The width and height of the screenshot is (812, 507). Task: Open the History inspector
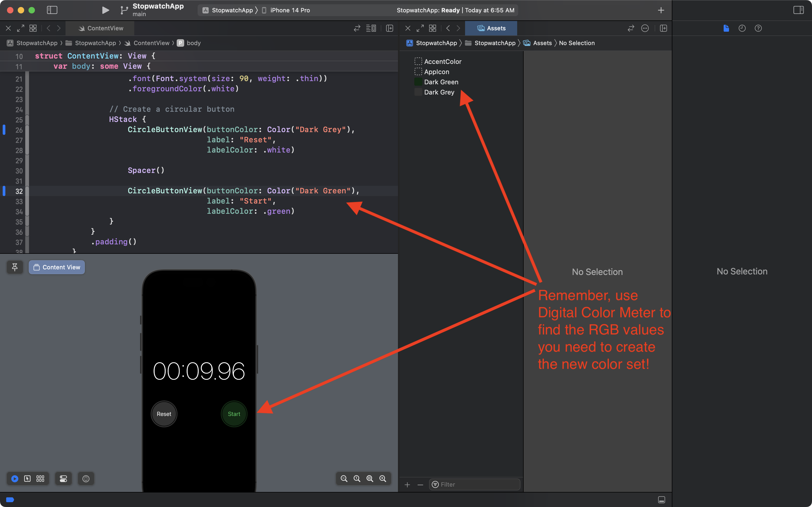click(742, 28)
